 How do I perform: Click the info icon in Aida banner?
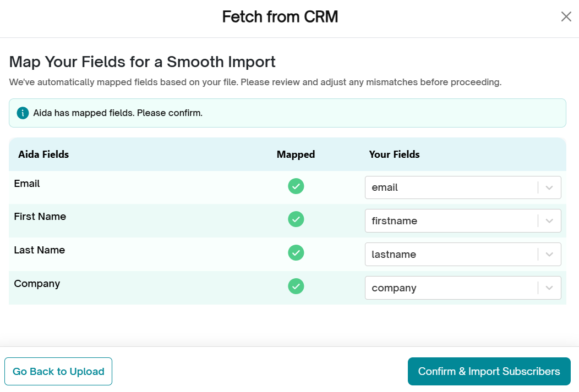(23, 113)
